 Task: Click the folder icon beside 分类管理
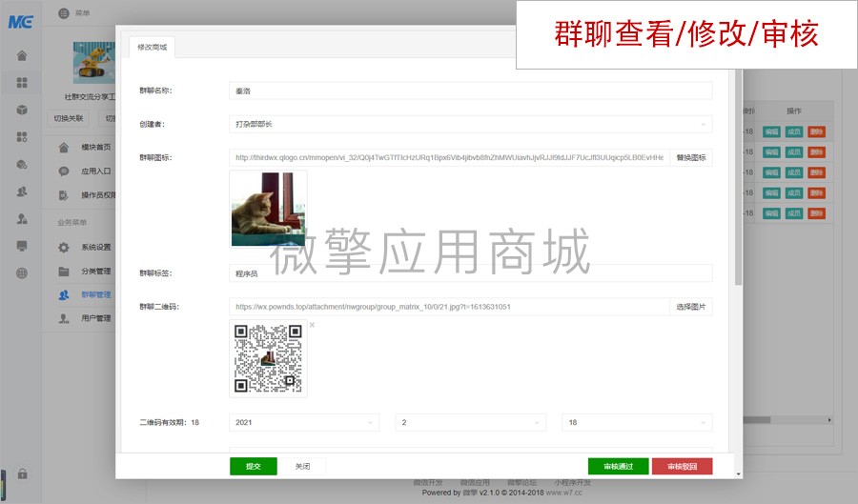(64, 272)
